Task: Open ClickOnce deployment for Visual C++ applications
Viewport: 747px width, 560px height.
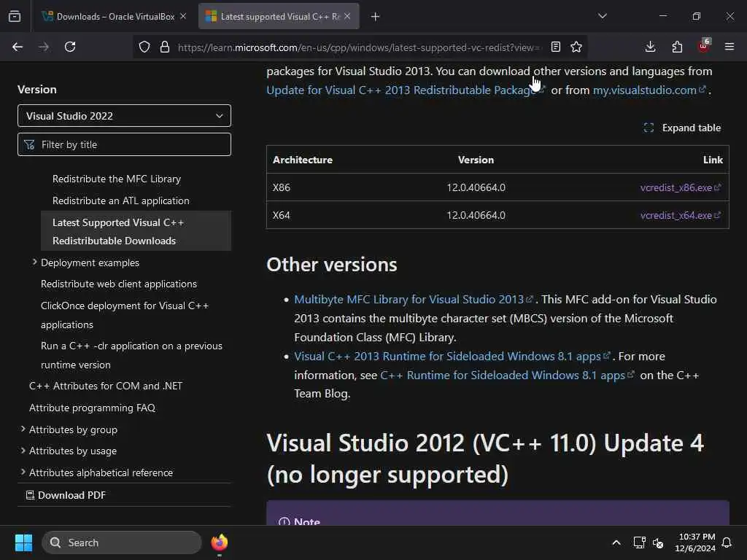Action: 125,315
